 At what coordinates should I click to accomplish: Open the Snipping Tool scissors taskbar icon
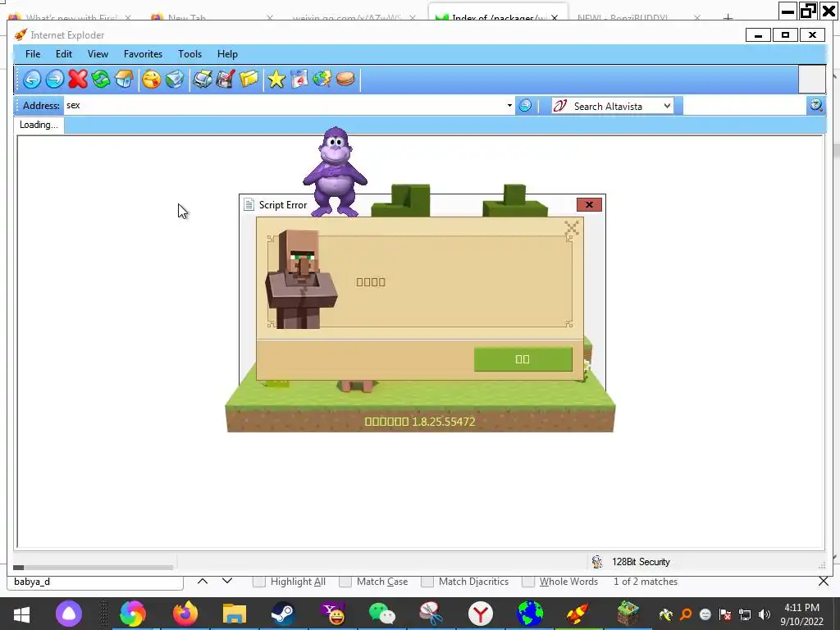431,614
